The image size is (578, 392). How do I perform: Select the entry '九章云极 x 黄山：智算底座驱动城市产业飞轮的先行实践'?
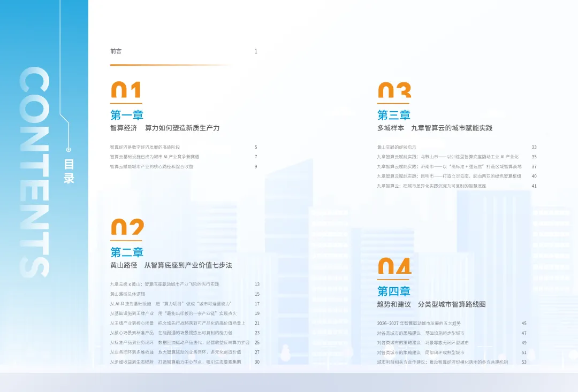pyautogui.click(x=164, y=284)
